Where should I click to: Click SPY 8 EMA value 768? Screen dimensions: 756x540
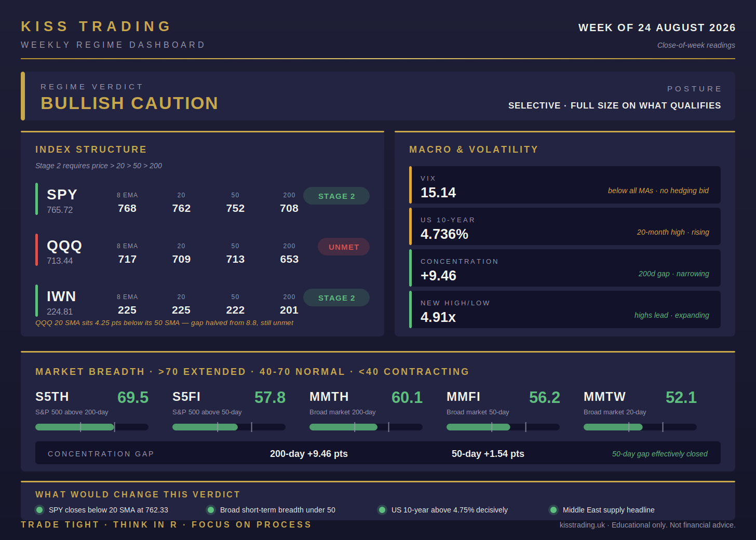coord(127,208)
